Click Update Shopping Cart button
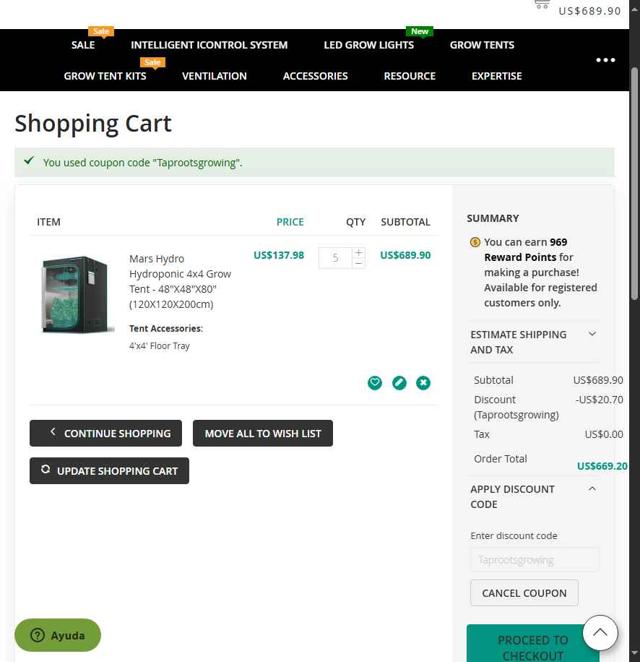The width and height of the screenshot is (640, 662). [109, 471]
